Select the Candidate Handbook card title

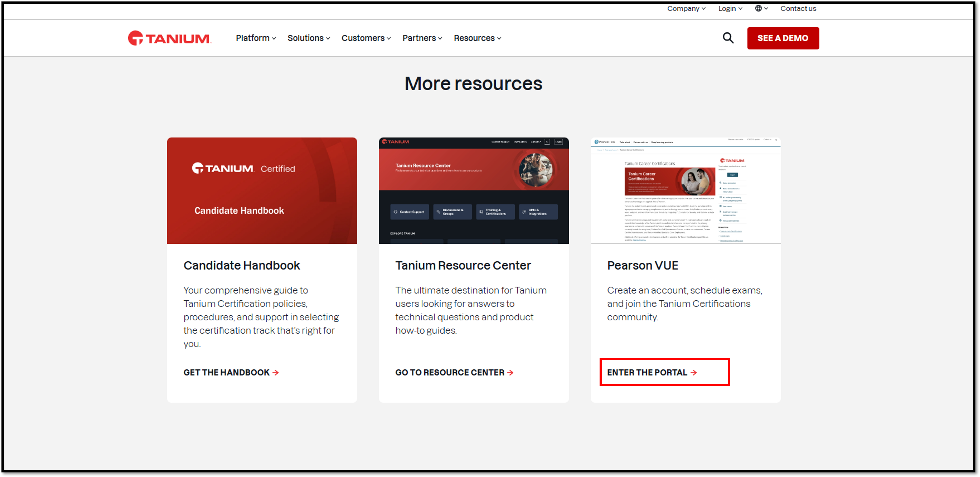click(242, 265)
